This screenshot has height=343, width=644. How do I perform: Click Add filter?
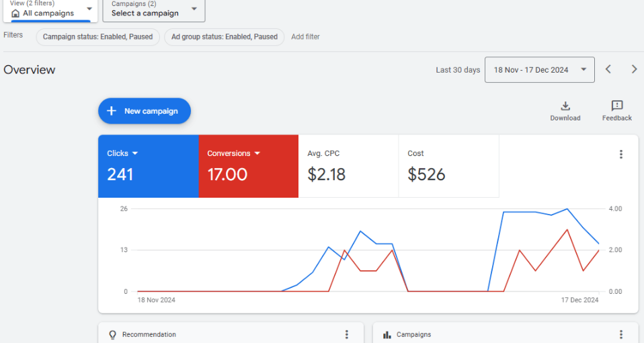point(305,37)
